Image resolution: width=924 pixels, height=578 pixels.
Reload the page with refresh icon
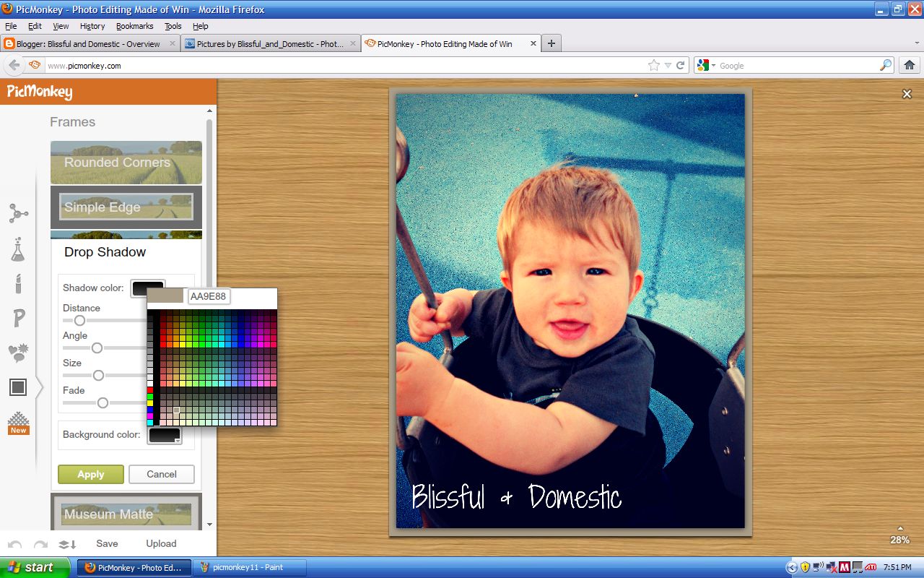point(680,65)
